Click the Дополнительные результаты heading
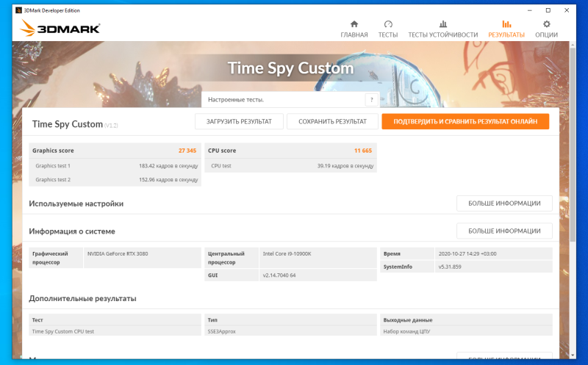This screenshot has width=588, height=365. (x=82, y=299)
